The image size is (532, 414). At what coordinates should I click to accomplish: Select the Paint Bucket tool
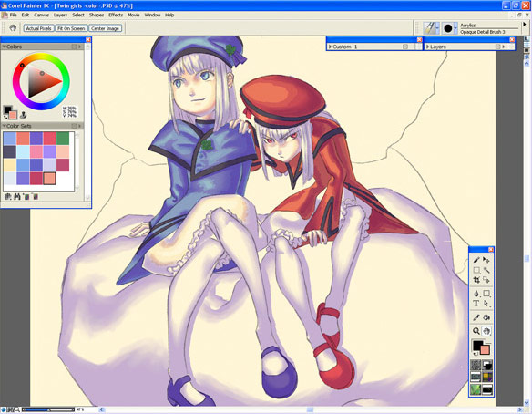point(486,317)
